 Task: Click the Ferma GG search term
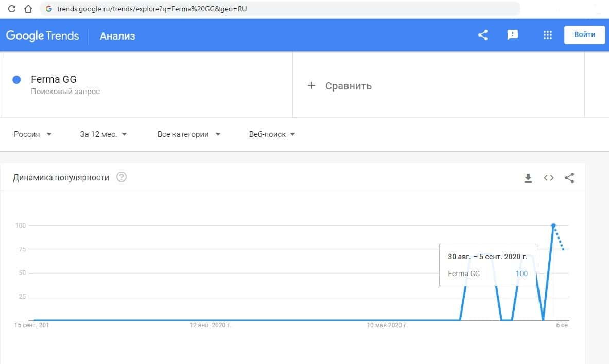[54, 79]
